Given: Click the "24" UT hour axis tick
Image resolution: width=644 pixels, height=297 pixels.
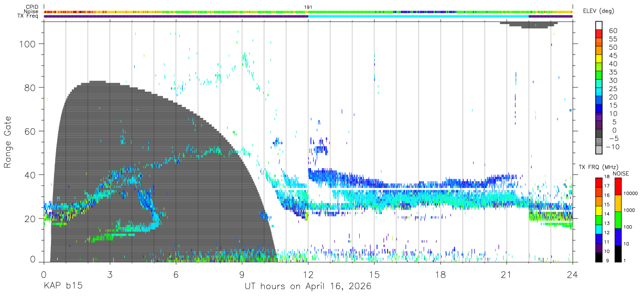Looking at the screenshot, I should click(x=573, y=274).
